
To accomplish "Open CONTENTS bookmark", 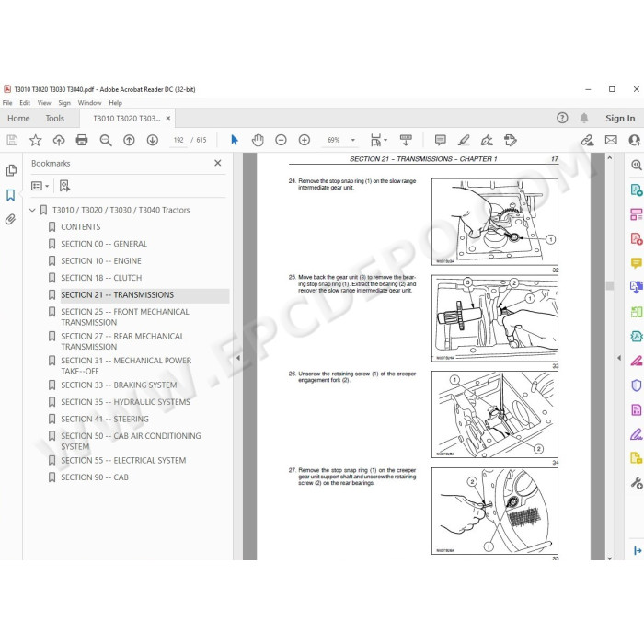I will pos(81,227).
